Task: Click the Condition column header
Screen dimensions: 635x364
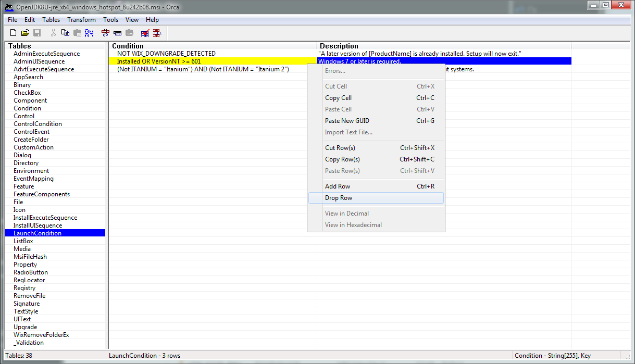Action: 128,46
